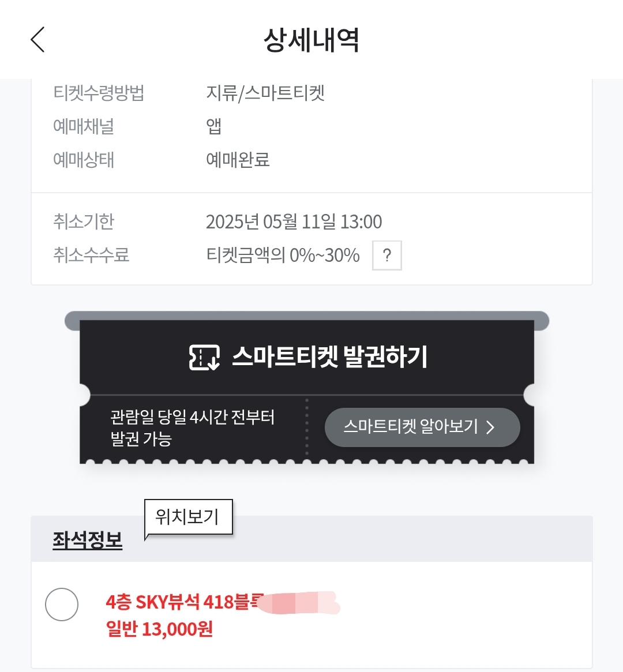Select the seat radio button for 418블록

click(x=62, y=605)
